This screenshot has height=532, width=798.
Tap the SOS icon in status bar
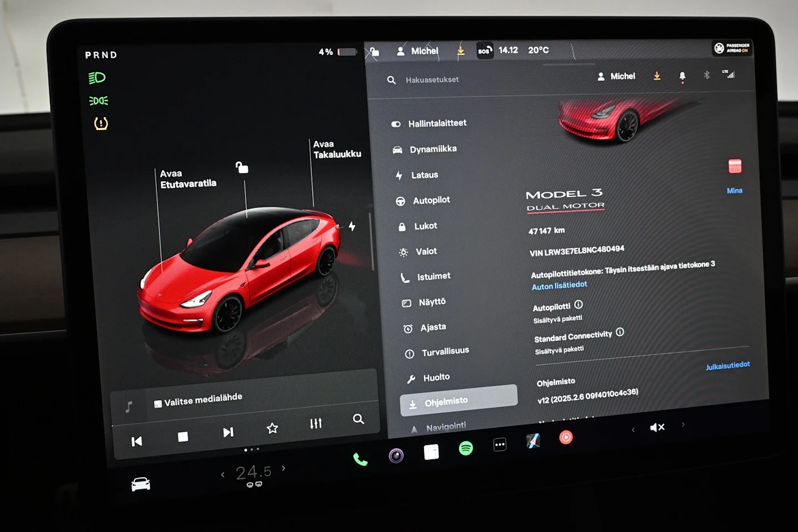pyautogui.click(x=484, y=50)
